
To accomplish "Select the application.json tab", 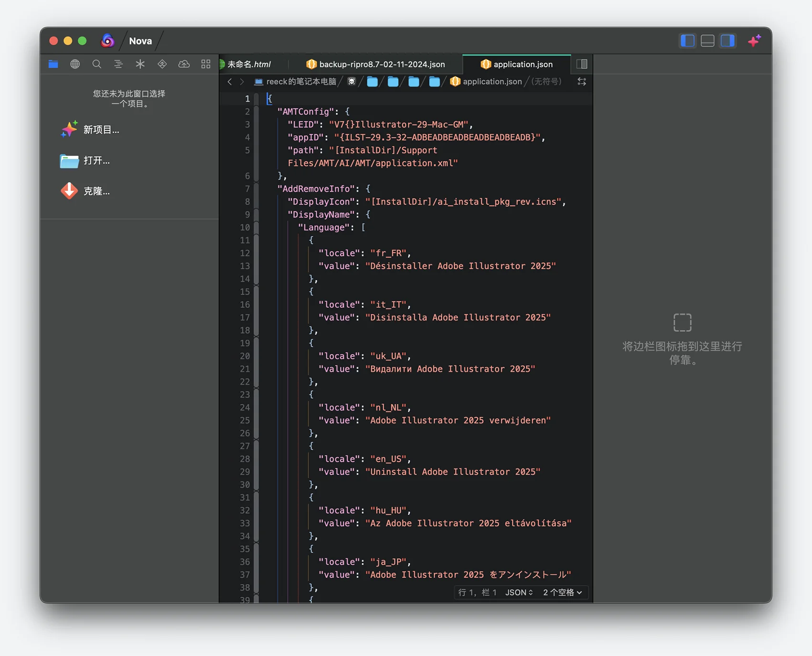I will pos(517,64).
